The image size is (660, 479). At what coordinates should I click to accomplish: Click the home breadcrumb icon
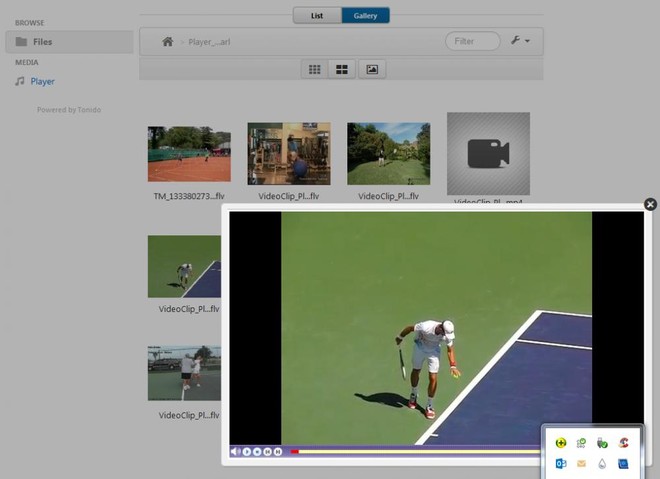[x=168, y=41]
